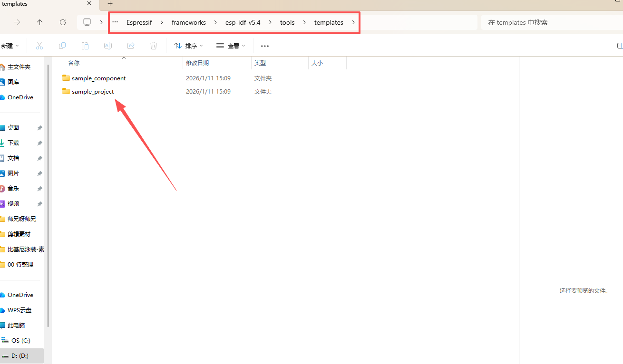This screenshot has width=623, height=364.
Task: Expand chevron after templates in address bar
Action: 353,22
